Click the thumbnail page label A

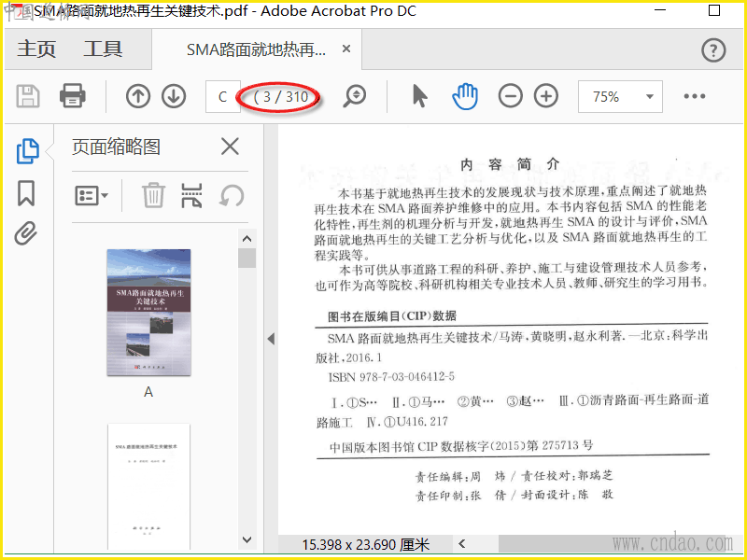148,392
